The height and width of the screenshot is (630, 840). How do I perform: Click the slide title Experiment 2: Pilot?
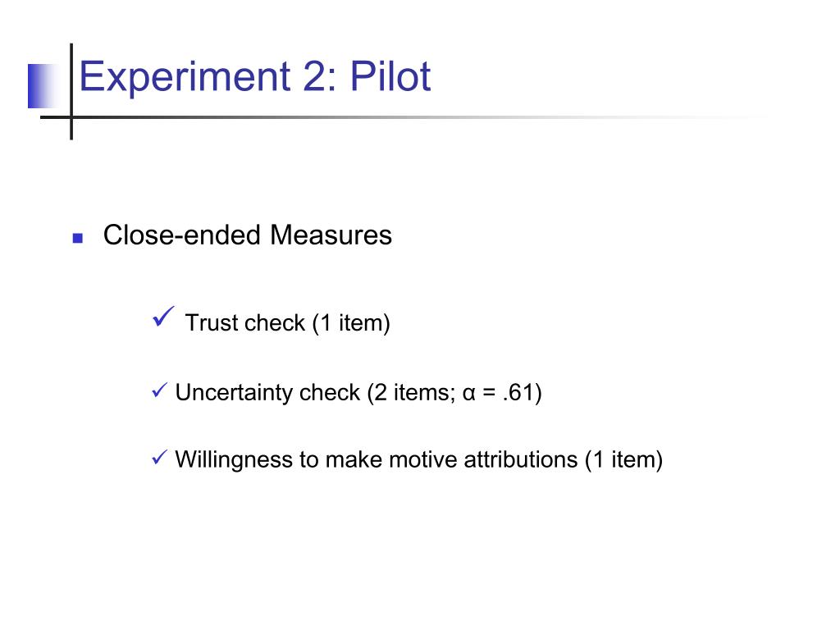click(255, 76)
